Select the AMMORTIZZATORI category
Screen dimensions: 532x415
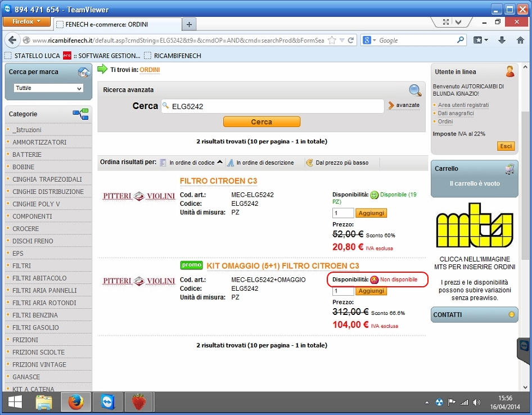pos(39,142)
